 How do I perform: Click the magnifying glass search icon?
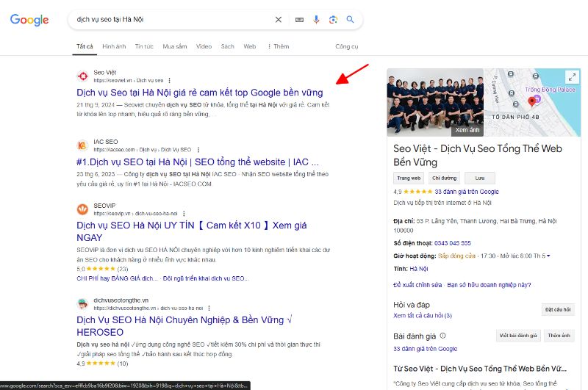350,20
